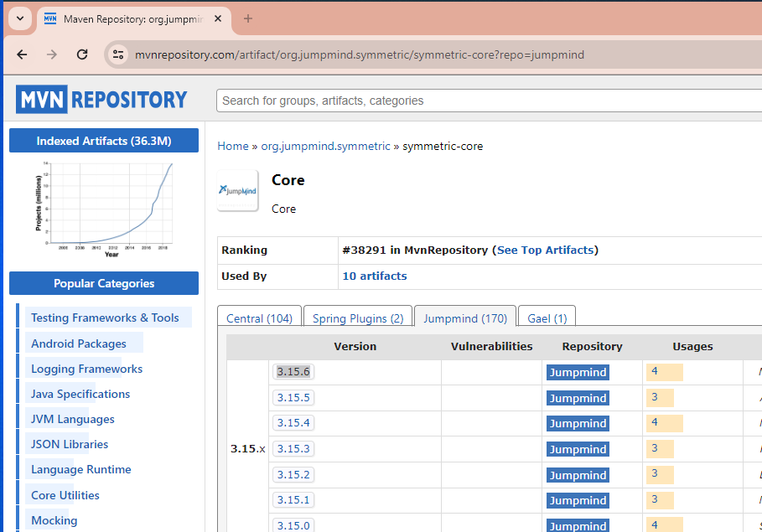
Task: Click the address bar URL
Action: [x=359, y=54]
